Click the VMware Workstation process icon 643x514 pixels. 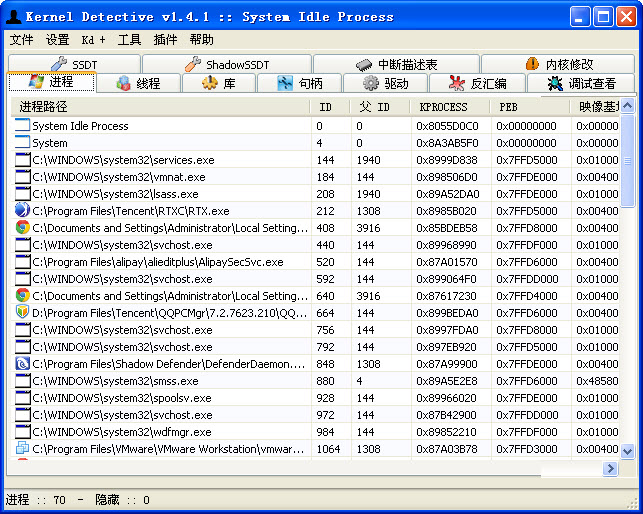(x=23, y=448)
